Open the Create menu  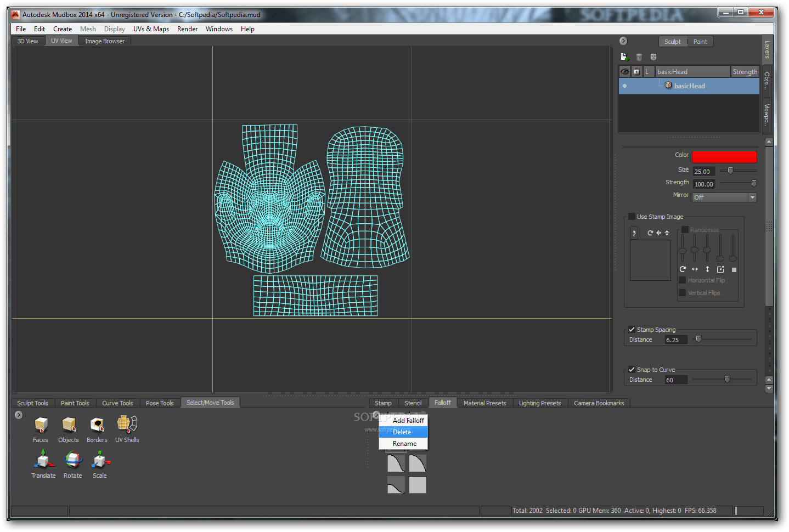(x=63, y=29)
